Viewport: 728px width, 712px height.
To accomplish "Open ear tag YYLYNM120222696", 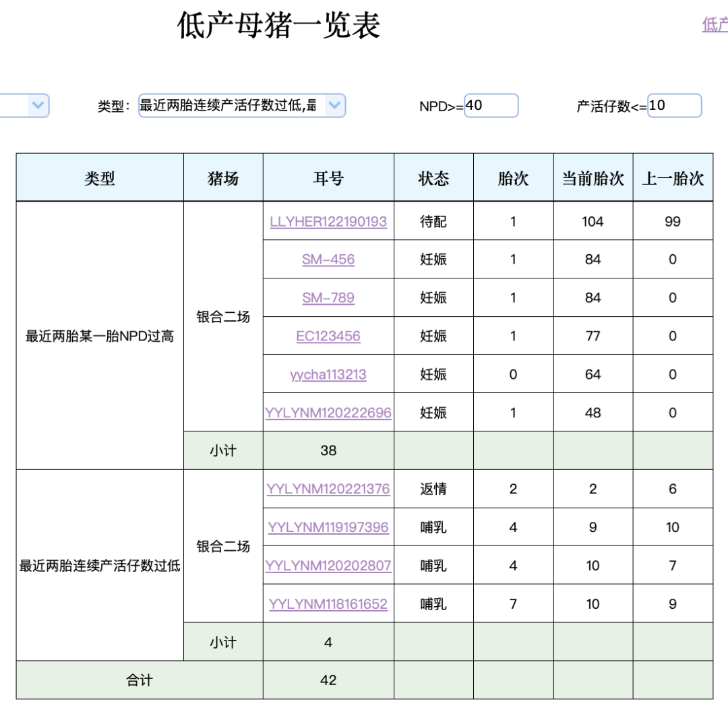I will (x=328, y=413).
